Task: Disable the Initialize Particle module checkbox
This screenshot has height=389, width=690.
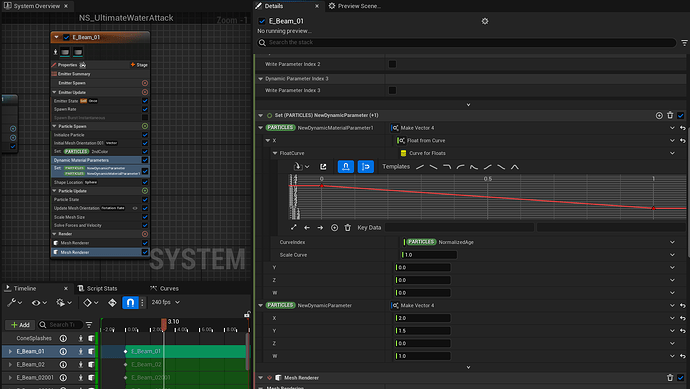Action: pyautogui.click(x=145, y=135)
